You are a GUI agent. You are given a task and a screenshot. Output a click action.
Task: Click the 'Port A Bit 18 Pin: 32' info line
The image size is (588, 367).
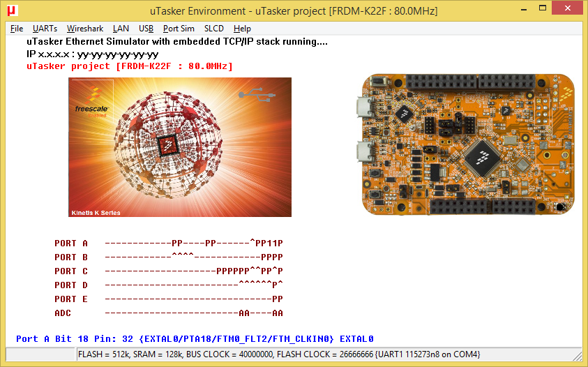tap(195, 339)
